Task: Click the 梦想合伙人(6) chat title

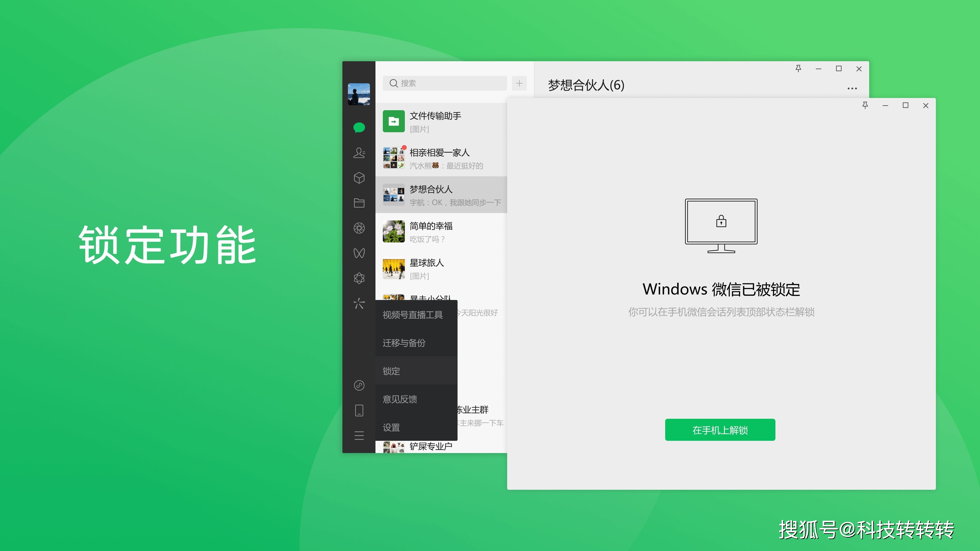Action: (x=586, y=85)
